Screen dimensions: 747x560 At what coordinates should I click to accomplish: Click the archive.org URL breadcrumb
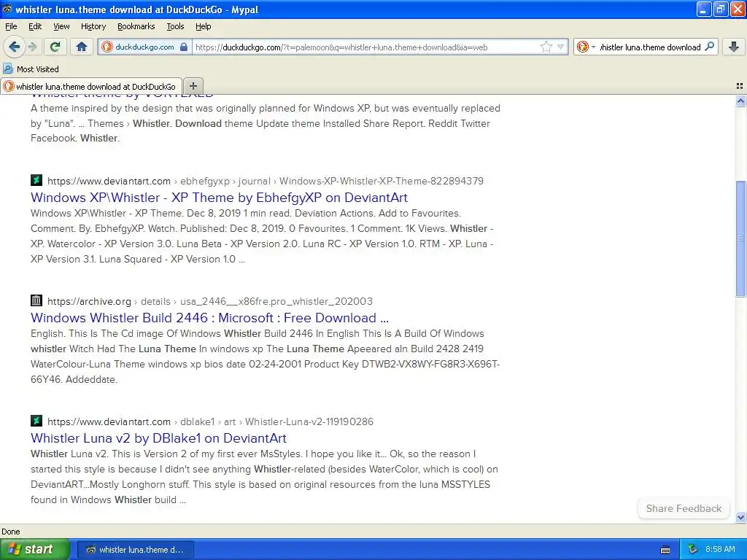pos(210,301)
